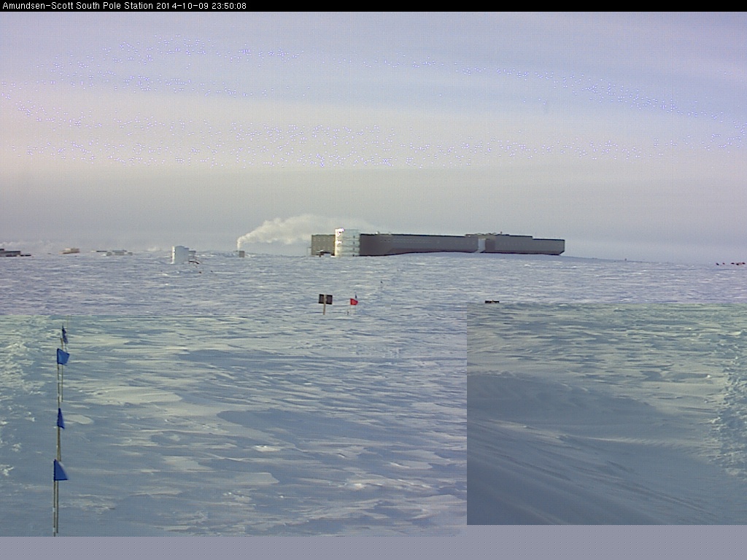Select the topmost large blue flag on pole
This screenshot has width=747, height=560.
pyautogui.click(x=63, y=357)
